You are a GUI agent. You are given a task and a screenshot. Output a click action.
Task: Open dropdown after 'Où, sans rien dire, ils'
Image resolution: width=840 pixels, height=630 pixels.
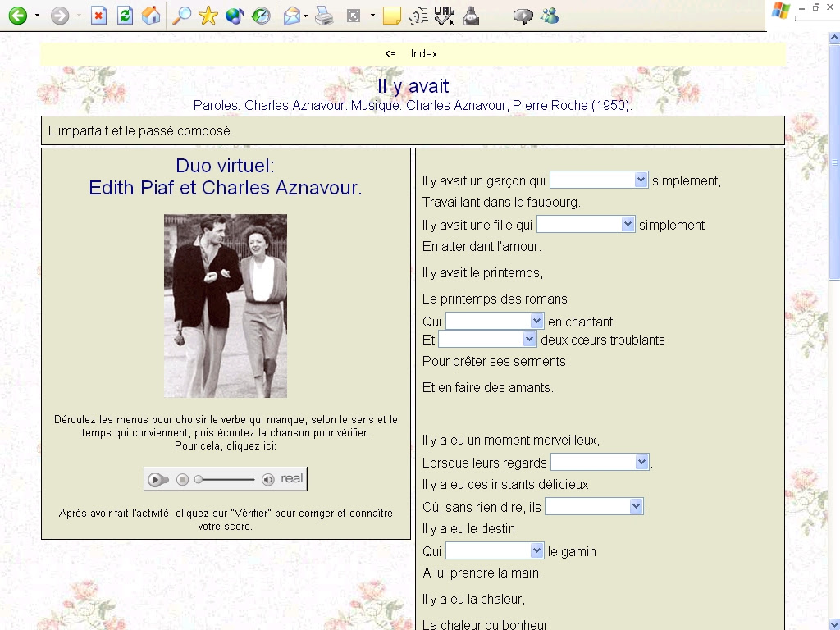click(594, 506)
